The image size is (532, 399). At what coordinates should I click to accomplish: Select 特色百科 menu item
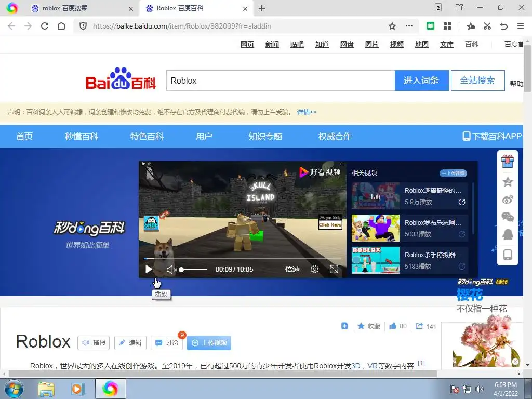[147, 137]
